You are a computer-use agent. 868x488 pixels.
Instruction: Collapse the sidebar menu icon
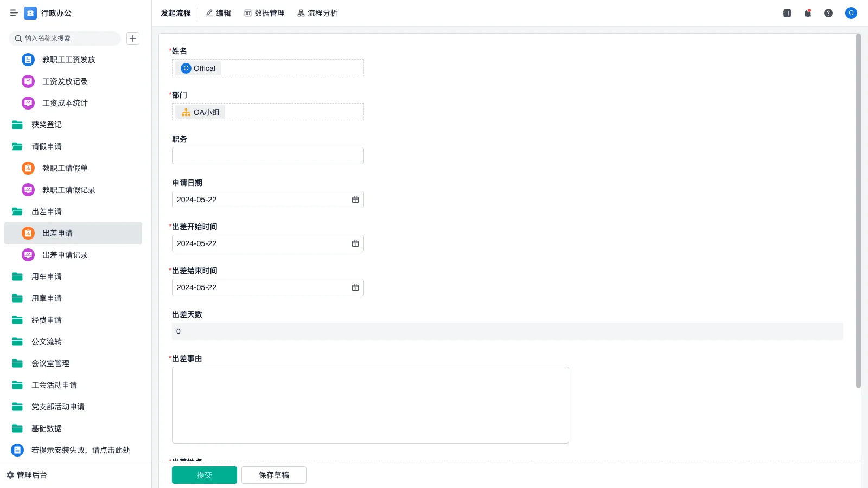pyautogui.click(x=14, y=13)
